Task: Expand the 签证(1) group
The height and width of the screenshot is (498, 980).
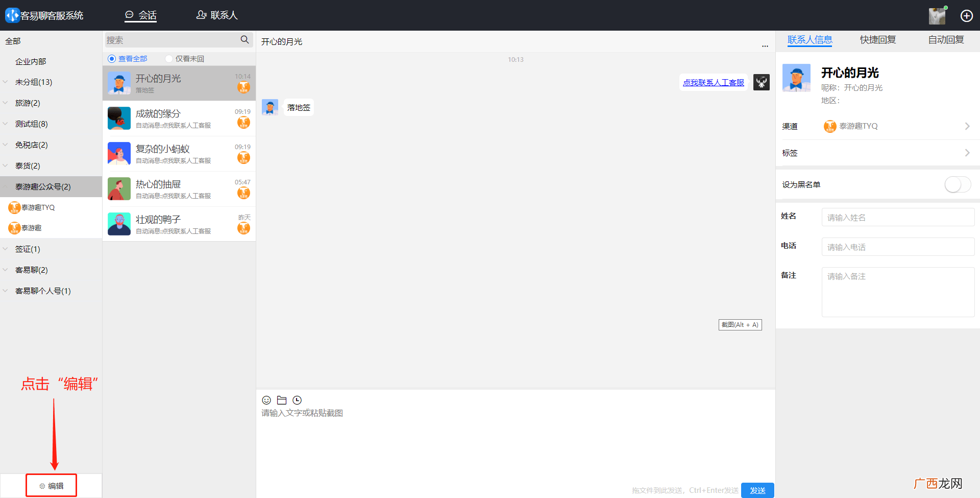Action: pyautogui.click(x=51, y=249)
